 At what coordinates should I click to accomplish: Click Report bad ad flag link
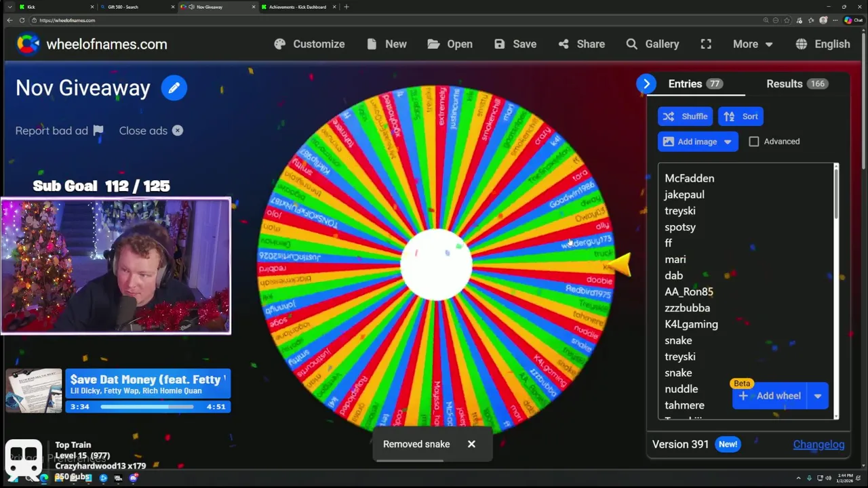coord(60,131)
